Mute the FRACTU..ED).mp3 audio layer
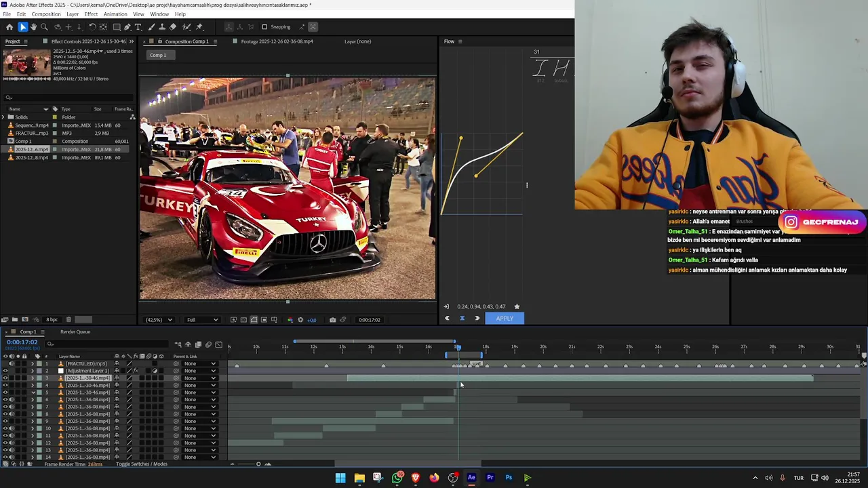This screenshot has height=488, width=868. tap(12, 363)
